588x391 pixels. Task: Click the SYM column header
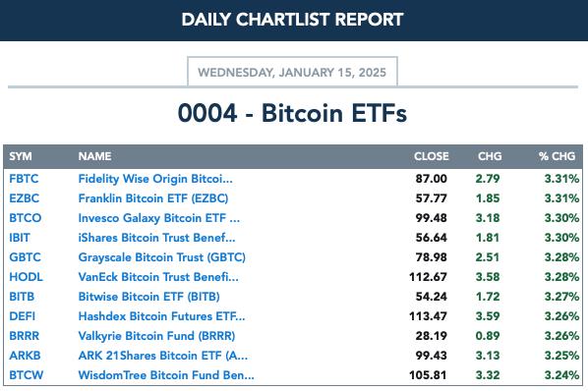point(21,156)
